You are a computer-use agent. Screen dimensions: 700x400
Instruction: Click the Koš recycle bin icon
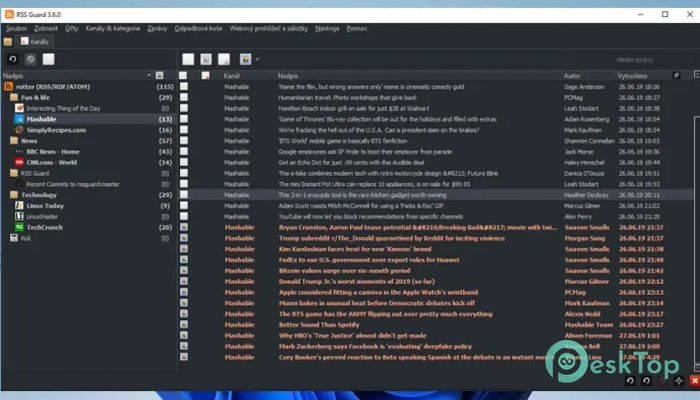(14, 238)
